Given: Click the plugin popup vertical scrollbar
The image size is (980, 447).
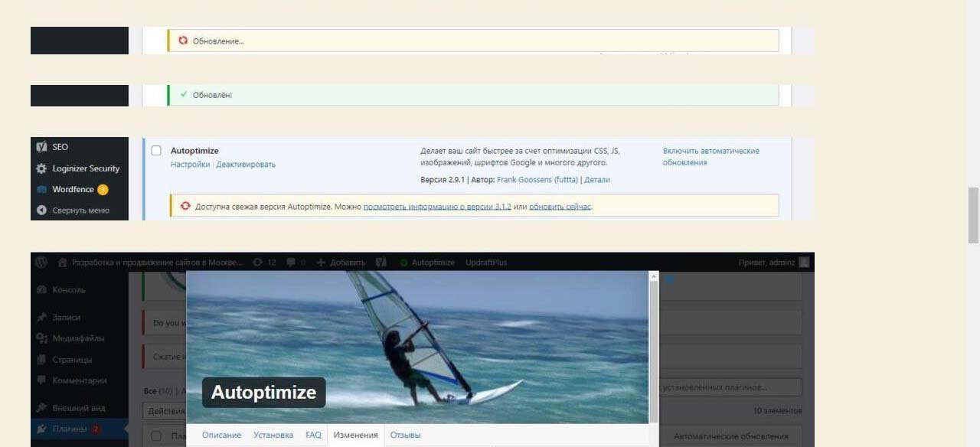Looking at the screenshot, I should coord(653,344).
